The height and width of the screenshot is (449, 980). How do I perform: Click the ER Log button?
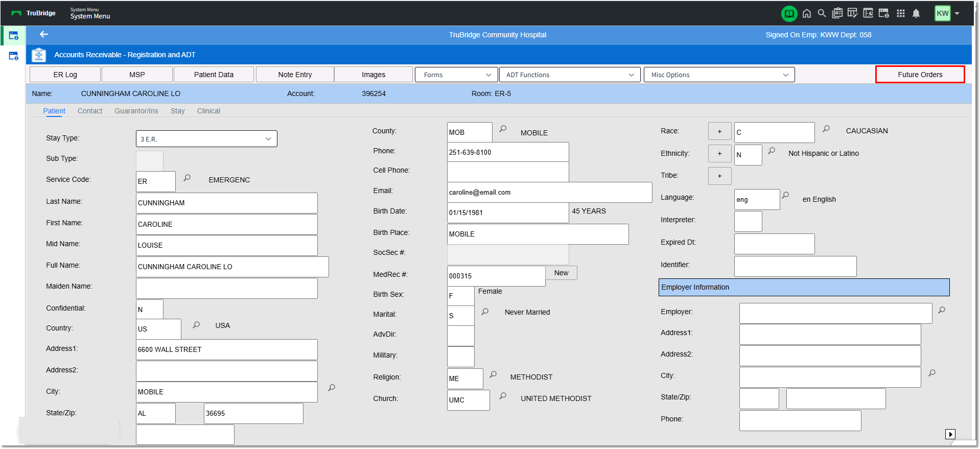pyautogui.click(x=65, y=75)
